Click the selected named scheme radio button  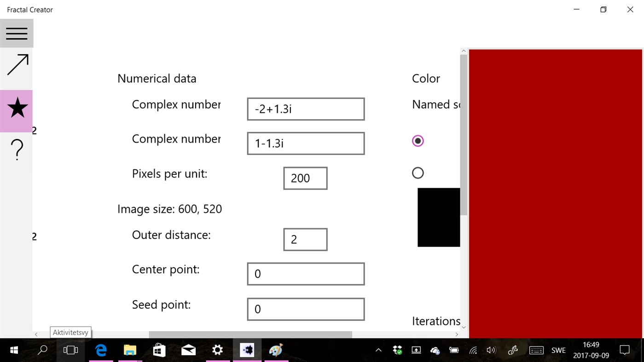418,140
